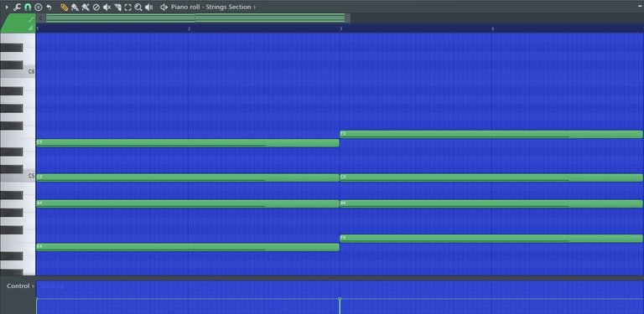644x314 pixels.
Task: Click the scroll-left arrow on timeline overview
Action: point(40,18)
